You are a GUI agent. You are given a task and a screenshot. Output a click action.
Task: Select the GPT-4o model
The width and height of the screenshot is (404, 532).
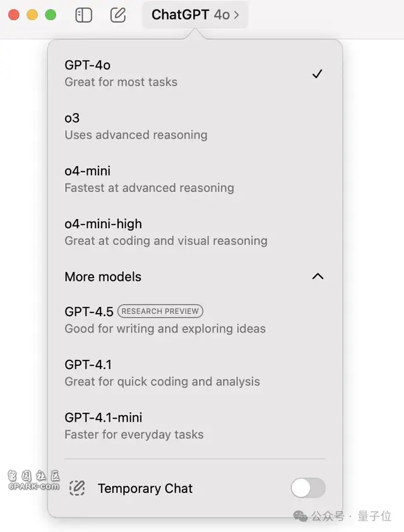[x=195, y=73]
